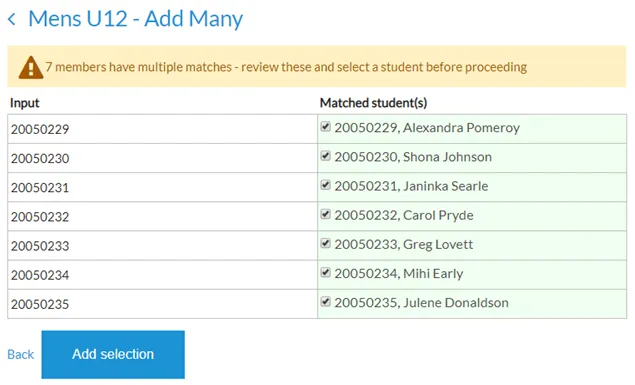Viewport: 635px width, 385px height.
Task: Toggle the Shona Johnson checkbox
Action: (326, 156)
